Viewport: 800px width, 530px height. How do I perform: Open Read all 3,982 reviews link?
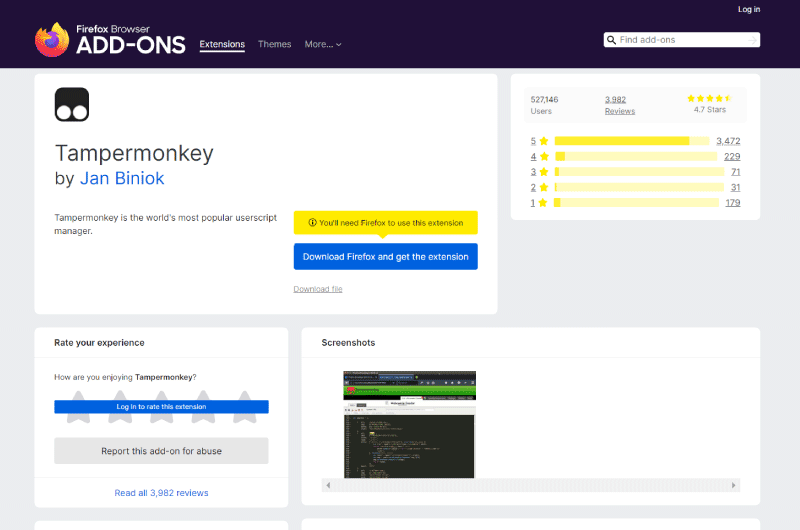click(161, 493)
